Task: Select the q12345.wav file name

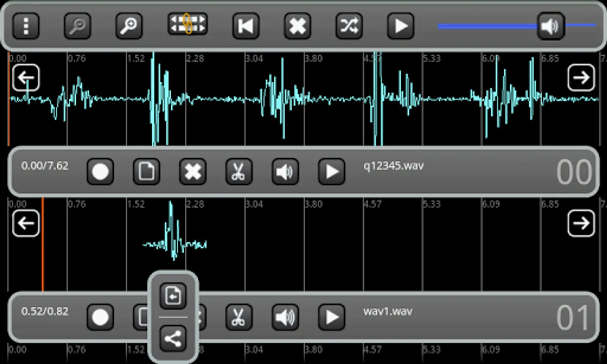Action: [x=393, y=166]
